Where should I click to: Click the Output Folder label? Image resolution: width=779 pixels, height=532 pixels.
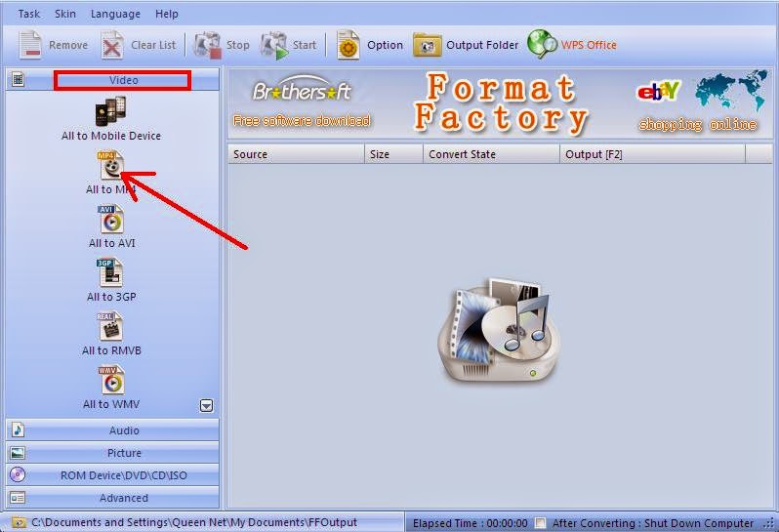pos(482,45)
